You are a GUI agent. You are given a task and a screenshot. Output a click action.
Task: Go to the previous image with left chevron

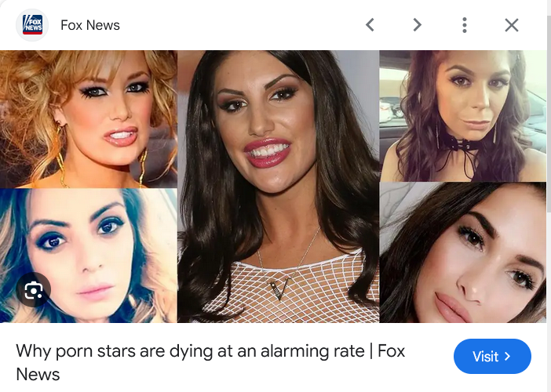(370, 25)
